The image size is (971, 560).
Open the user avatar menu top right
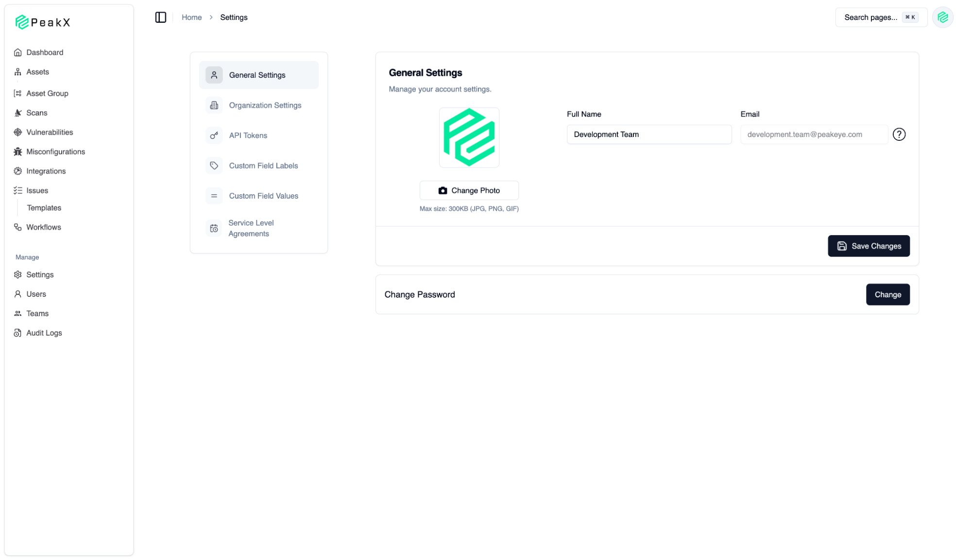click(942, 17)
